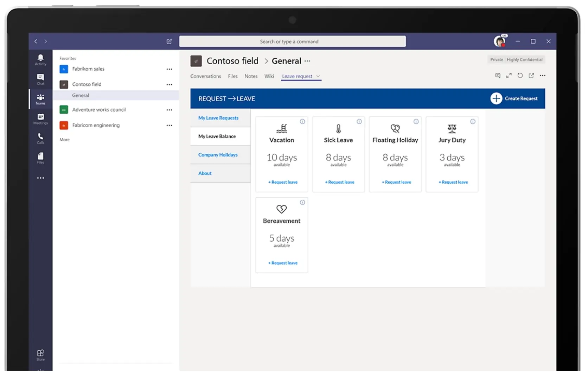Switch to the Notes tab
The width and height of the screenshot is (588, 377).
(251, 76)
